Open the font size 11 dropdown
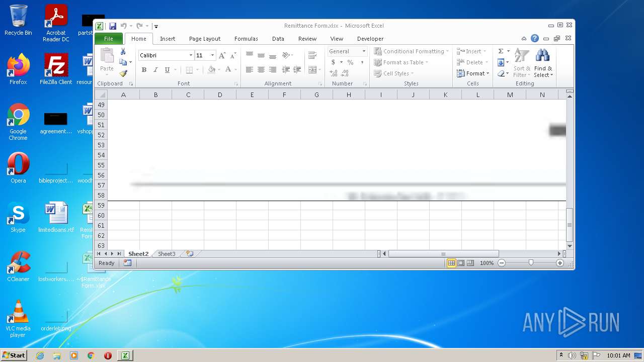Viewport: 644px width, 362px height. click(x=213, y=55)
